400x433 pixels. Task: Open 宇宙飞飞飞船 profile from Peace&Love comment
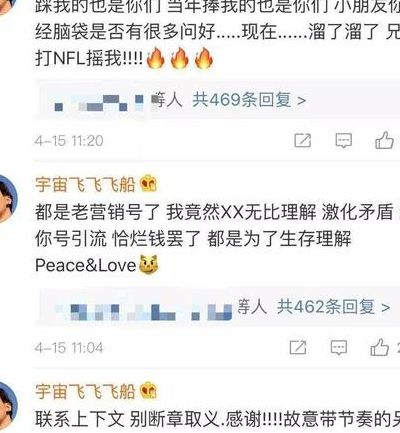pyautogui.click(x=85, y=184)
